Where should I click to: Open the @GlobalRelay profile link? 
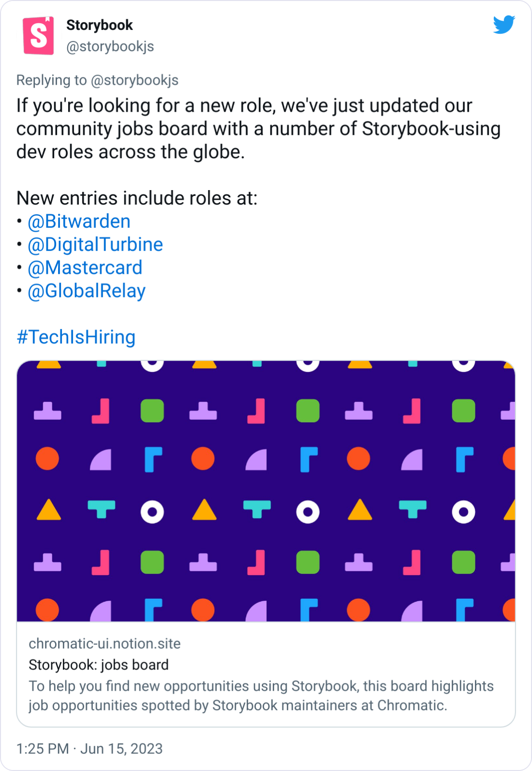(86, 291)
